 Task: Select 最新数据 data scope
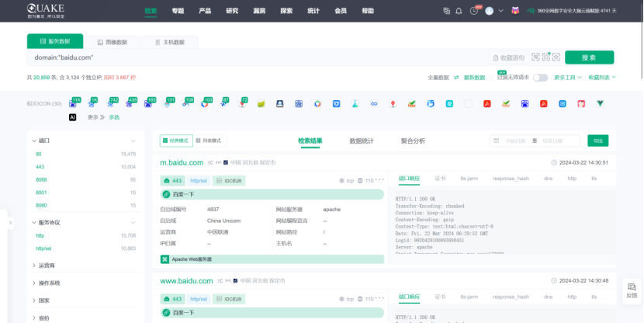474,78
